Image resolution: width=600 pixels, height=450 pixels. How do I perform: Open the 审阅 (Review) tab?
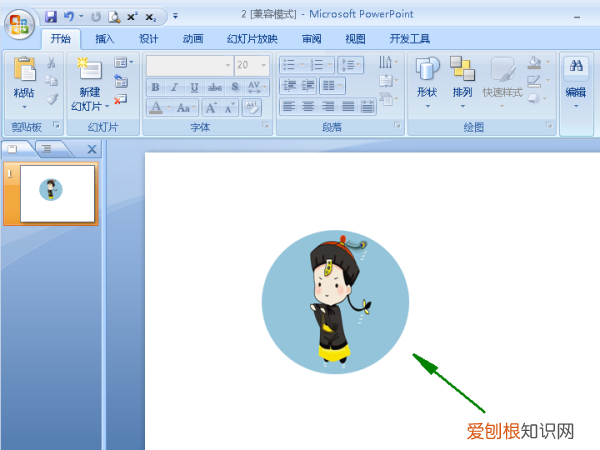pos(311,39)
